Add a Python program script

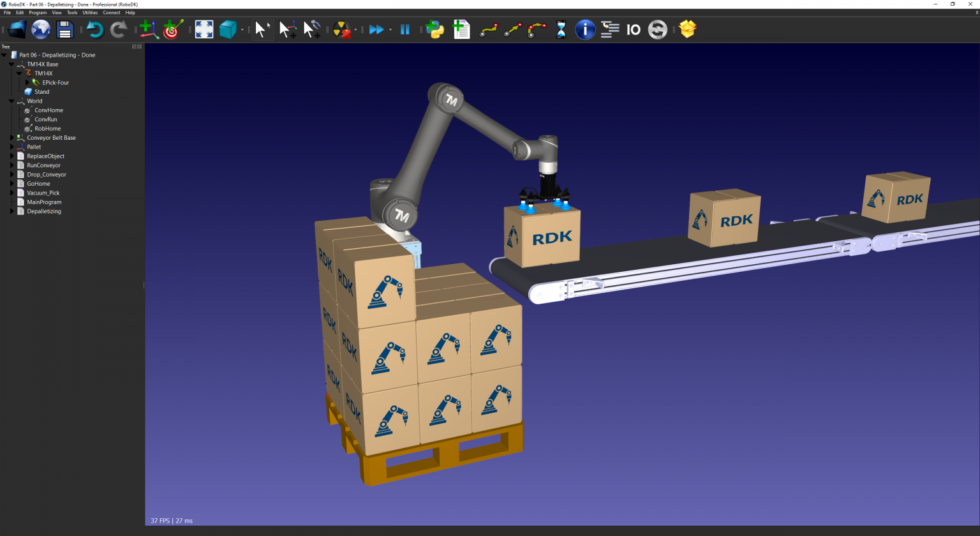coord(435,29)
